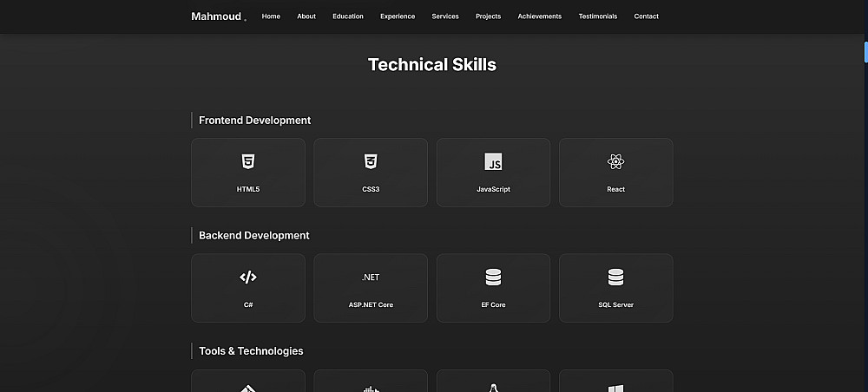This screenshot has height=392, width=868.
Task: Click the C# code brackets icon
Action: (x=248, y=278)
